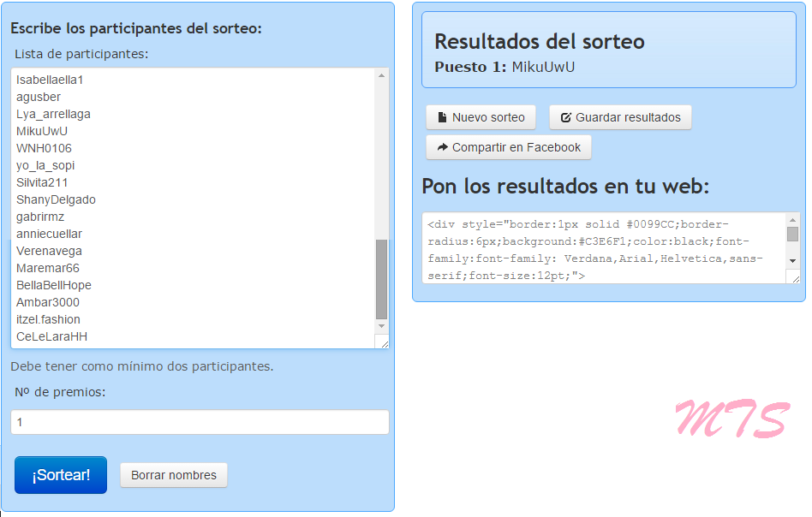The image size is (812, 517).
Task: Share results via Compartir en Facebook
Action: (509, 147)
